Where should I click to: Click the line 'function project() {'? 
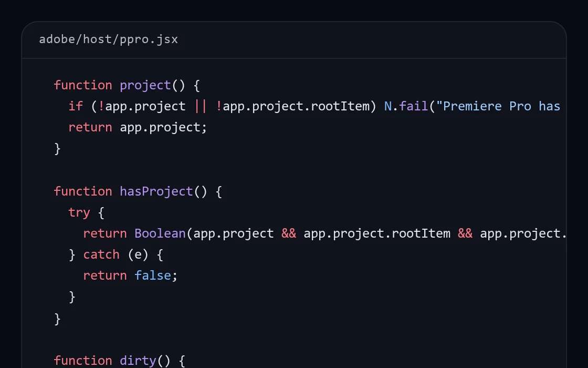[x=127, y=85]
